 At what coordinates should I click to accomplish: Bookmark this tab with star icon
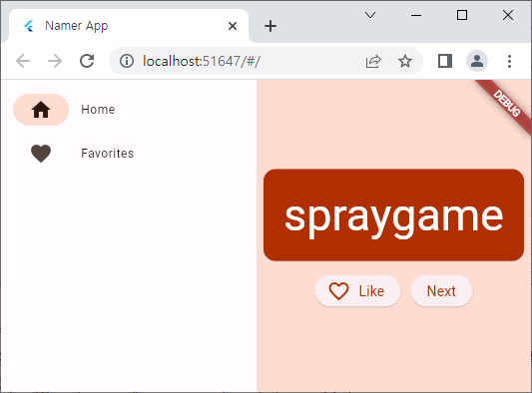405,62
